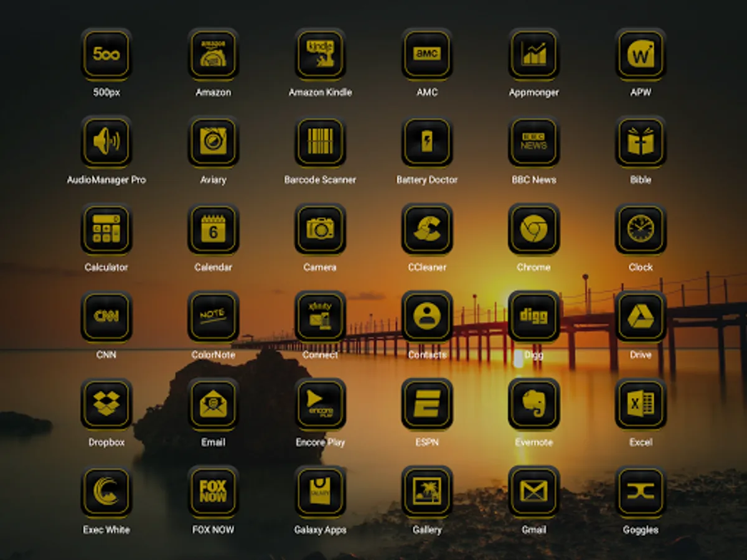Click the 'Calculator' label text
Viewport: 747px width, 560px height.
pos(106,268)
